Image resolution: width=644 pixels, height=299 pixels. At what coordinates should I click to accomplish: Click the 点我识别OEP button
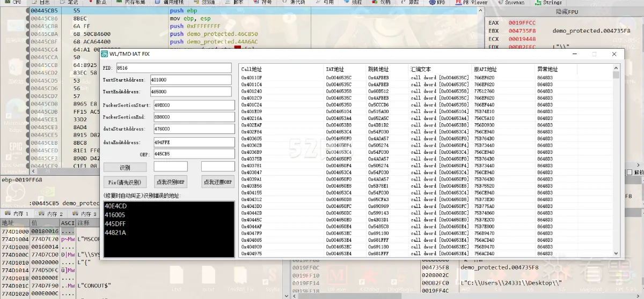pos(170,182)
